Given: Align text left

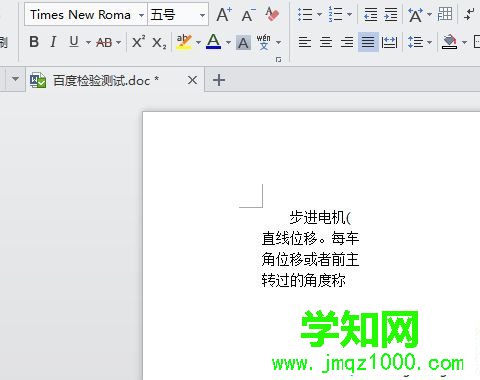Looking at the screenshot, I should [305, 42].
